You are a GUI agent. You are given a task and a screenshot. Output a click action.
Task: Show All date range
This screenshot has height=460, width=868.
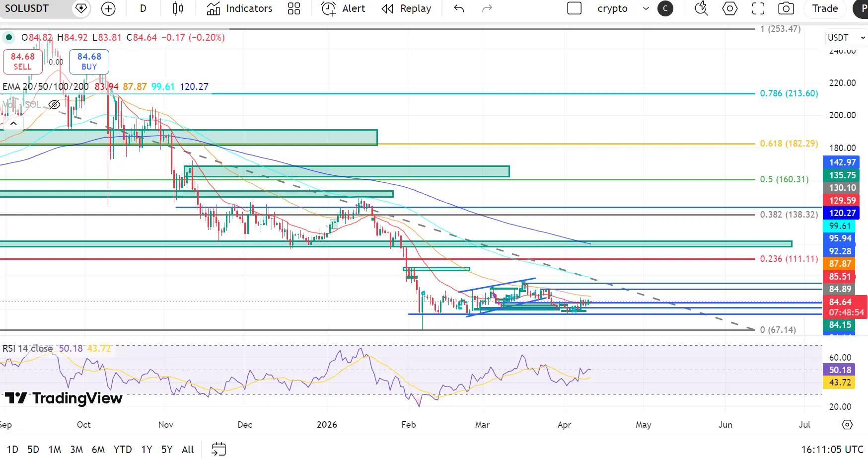pos(188,450)
